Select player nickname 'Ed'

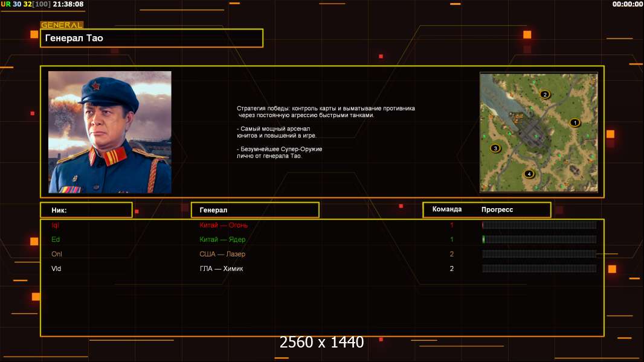pyautogui.click(x=56, y=240)
